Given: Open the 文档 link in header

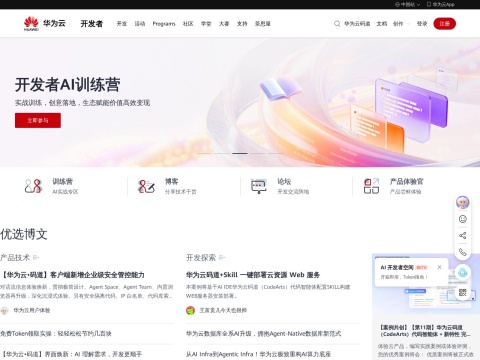Looking at the screenshot, I should click(382, 24).
